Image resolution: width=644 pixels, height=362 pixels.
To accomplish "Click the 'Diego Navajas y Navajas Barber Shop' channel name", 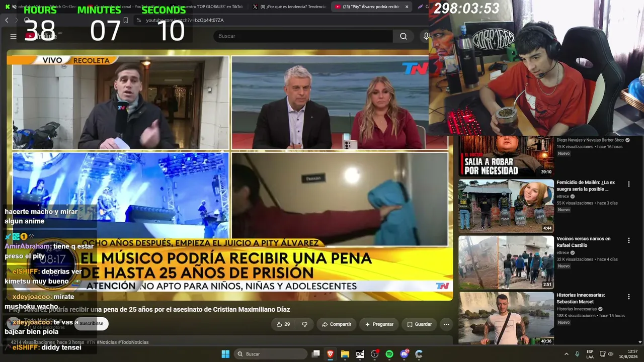I will 590,140.
